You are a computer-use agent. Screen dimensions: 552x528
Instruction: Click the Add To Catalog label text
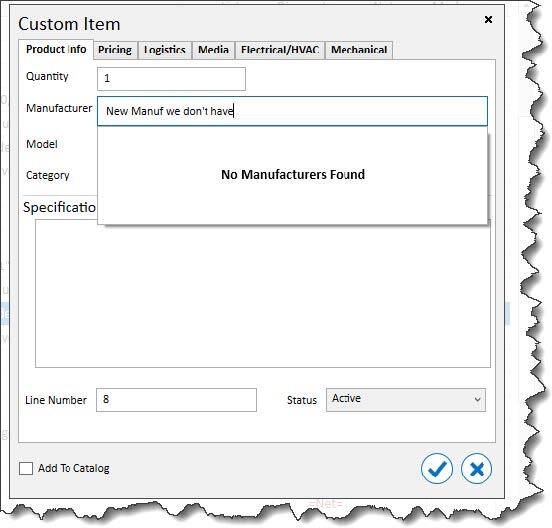point(74,469)
